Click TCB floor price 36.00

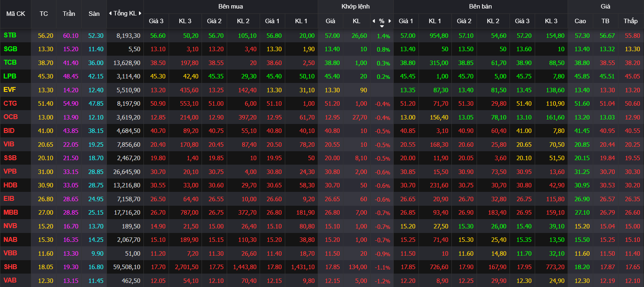click(96, 63)
